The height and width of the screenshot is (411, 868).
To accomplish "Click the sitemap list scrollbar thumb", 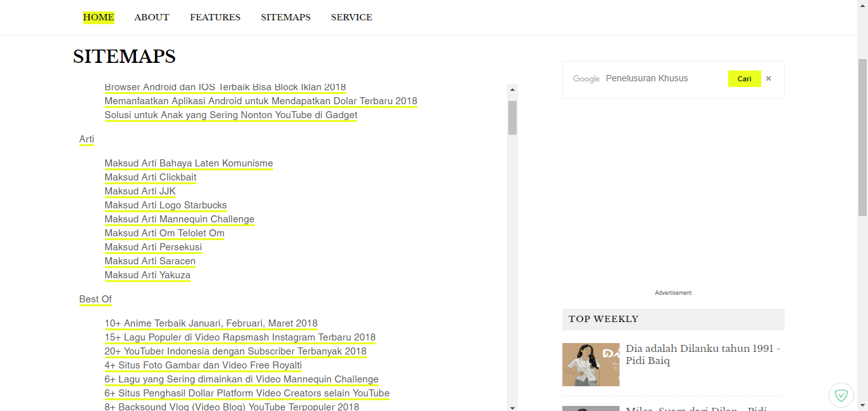I will click(512, 118).
